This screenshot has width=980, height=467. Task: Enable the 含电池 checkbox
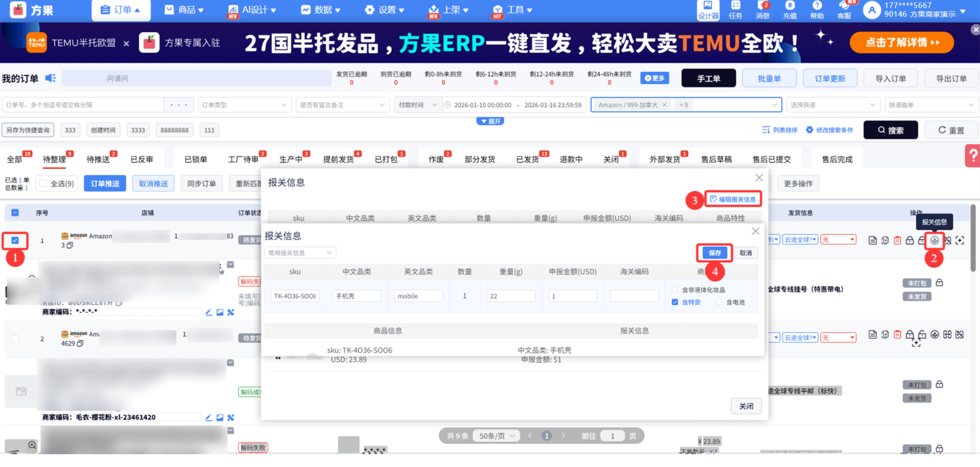coord(719,302)
